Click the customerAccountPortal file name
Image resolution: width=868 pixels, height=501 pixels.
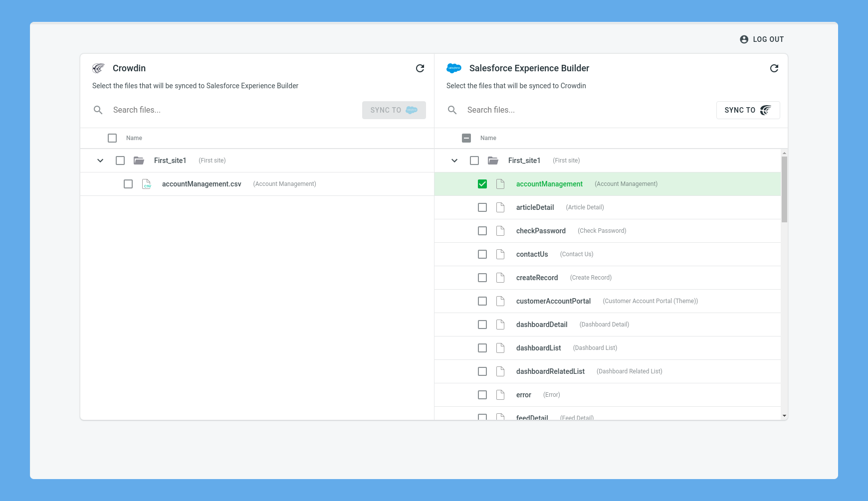pos(553,301)
